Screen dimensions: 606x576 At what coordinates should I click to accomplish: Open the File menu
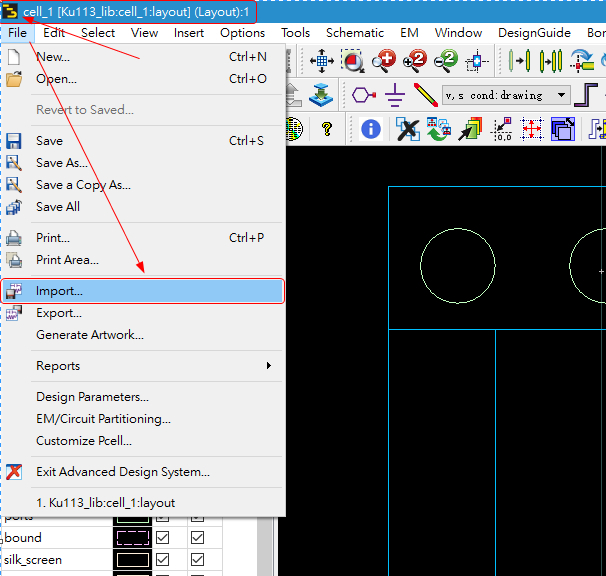pyautogui.click(x=17, y=33)
